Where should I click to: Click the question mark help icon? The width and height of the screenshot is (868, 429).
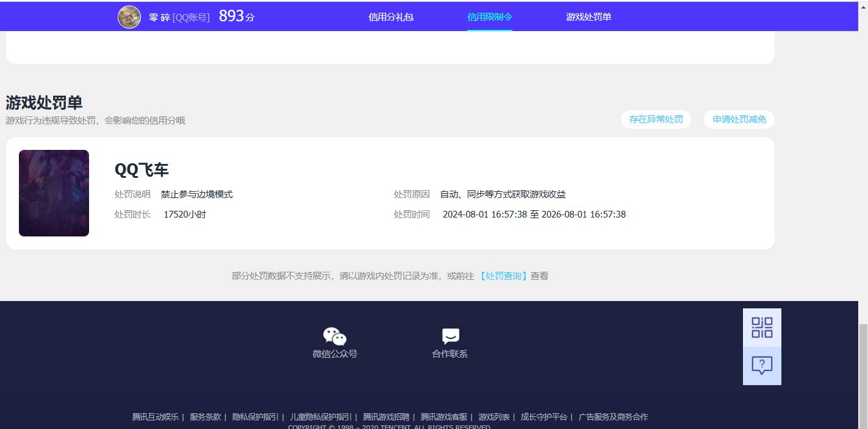pos(762,366)
